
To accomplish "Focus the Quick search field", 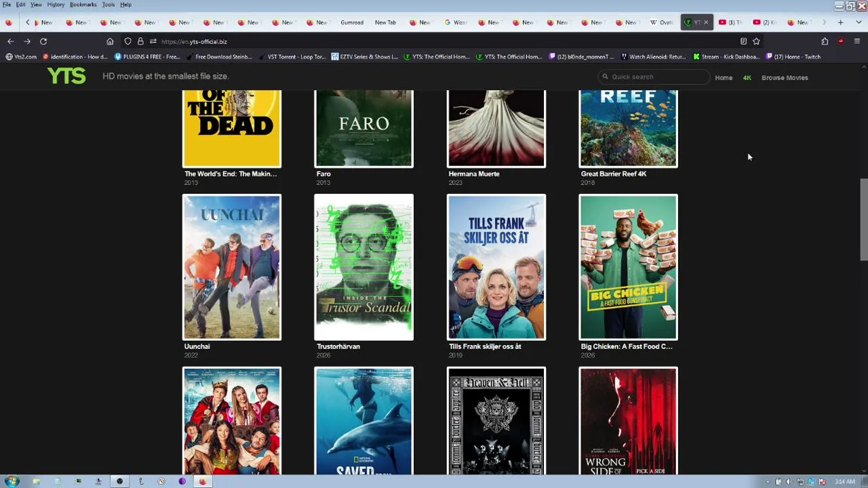I will click(x=654, y=77).
